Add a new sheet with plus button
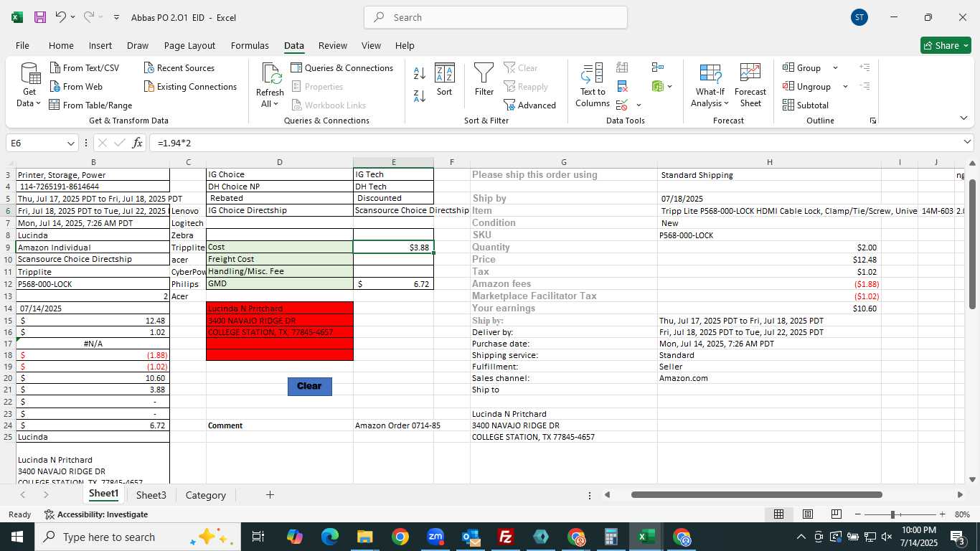 pos(270,495)
